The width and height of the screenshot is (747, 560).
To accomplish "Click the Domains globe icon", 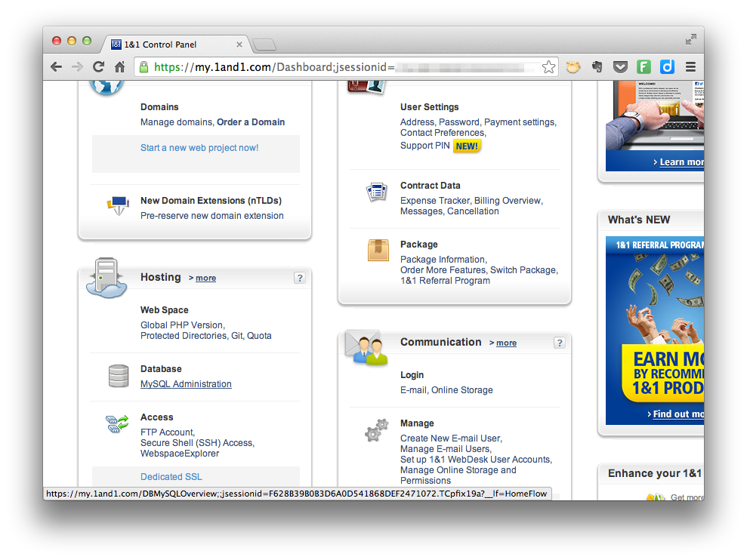I will point(106,88).
